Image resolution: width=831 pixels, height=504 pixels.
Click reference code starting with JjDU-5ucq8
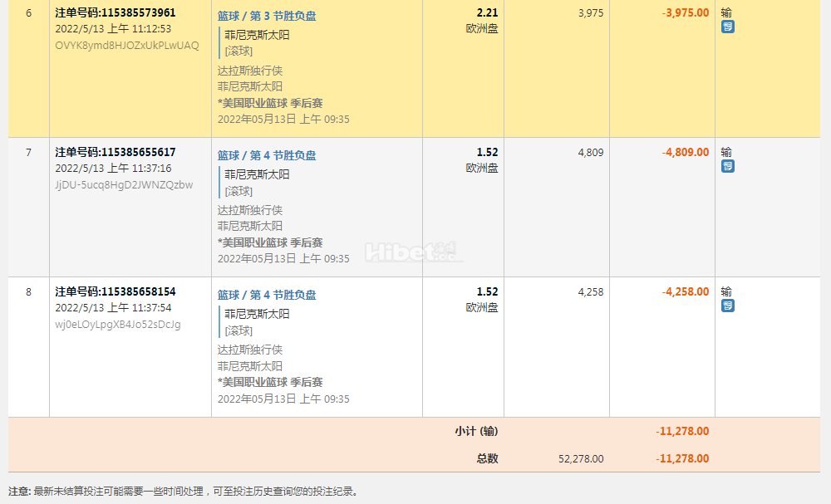tap(124, 185)
